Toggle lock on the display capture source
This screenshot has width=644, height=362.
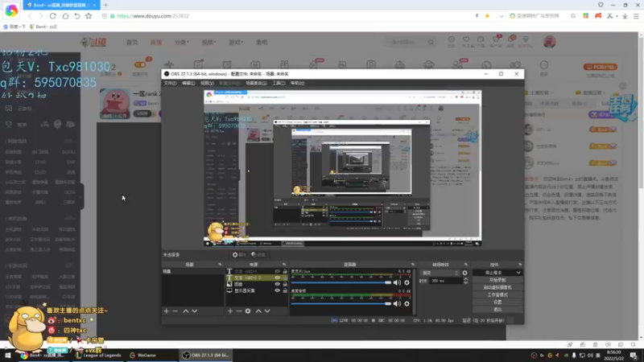[x=285, y=290]
